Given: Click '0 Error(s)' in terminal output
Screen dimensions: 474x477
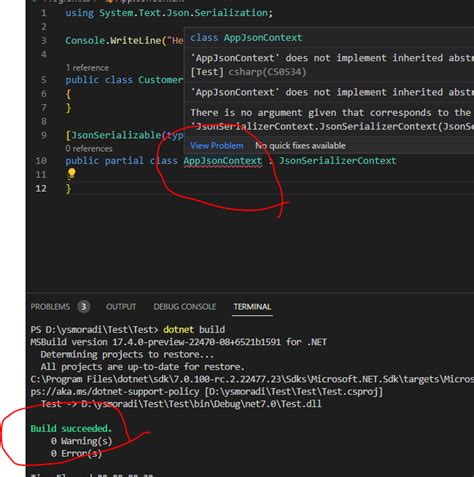Looking at the screenshot, I should point(76,454).
